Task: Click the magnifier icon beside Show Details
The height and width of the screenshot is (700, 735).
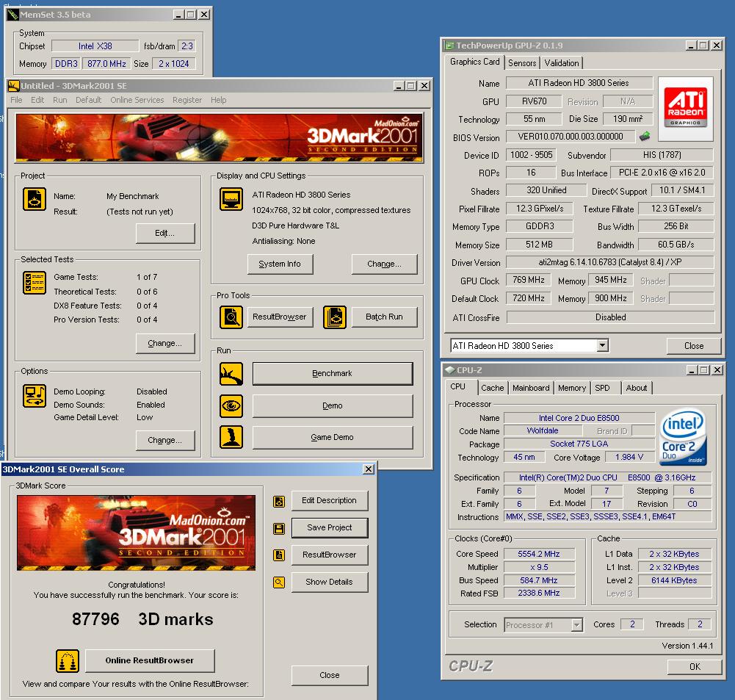Action: coord(279,582)
